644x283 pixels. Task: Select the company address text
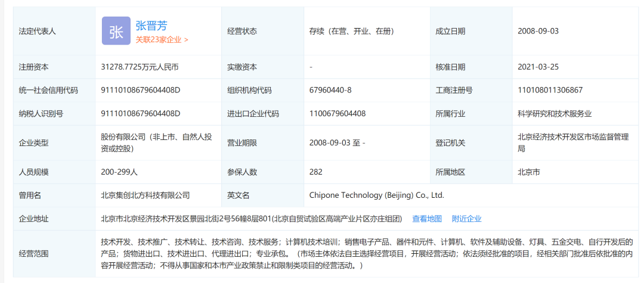pyautogui.click(x=252, y=219)
